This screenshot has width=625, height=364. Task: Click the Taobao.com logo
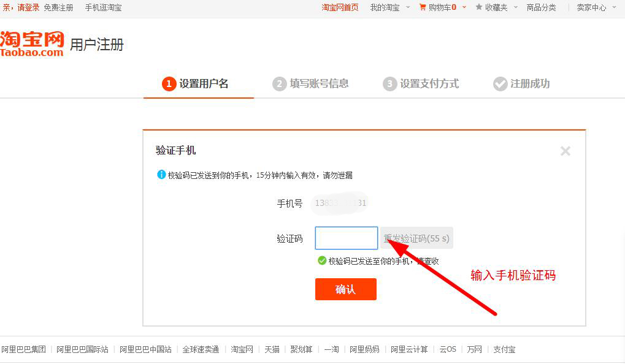31,43
